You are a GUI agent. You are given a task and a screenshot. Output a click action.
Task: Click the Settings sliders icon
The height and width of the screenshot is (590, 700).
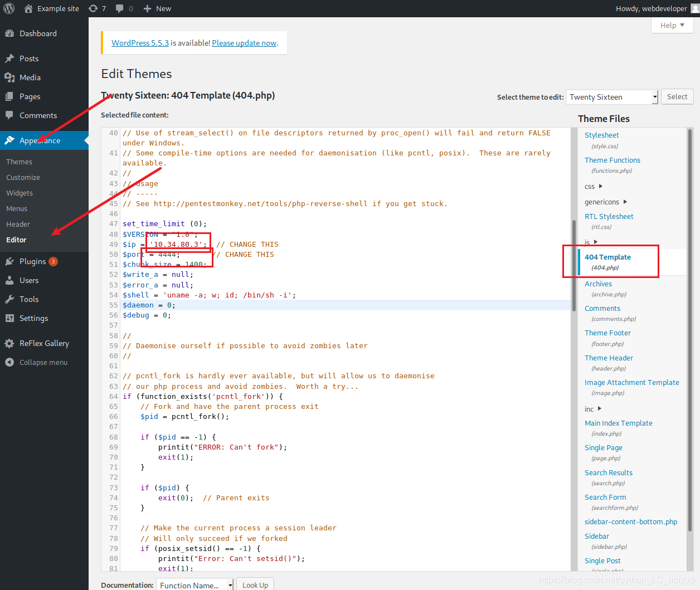pyautogui.click(x=9, y=318)
